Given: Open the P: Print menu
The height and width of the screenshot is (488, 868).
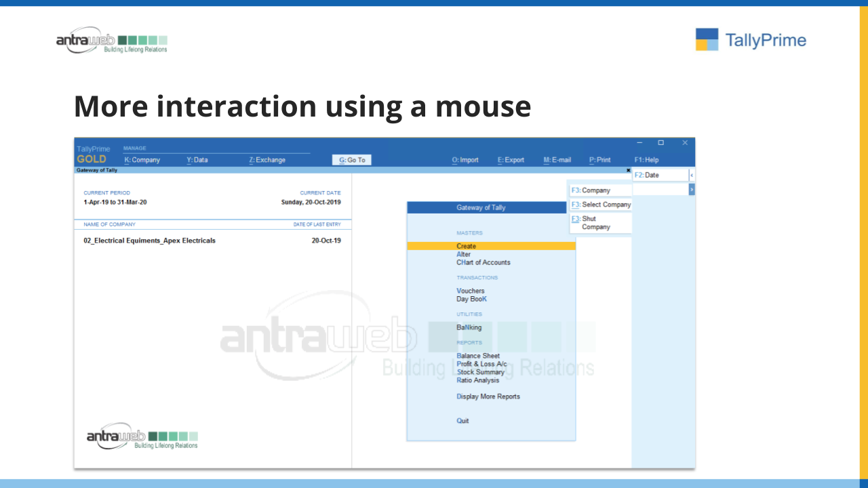Looking at the screenshot, I should click(600, 160).
